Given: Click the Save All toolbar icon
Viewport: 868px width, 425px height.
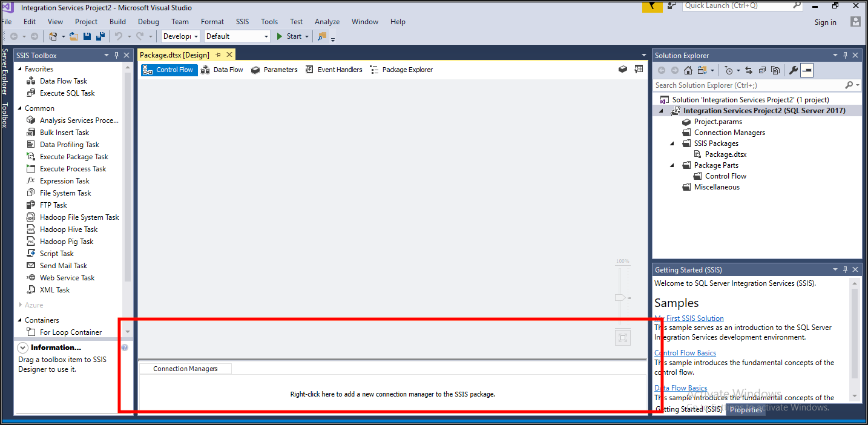Looking at the screenshot, I should tap(100, 36).
